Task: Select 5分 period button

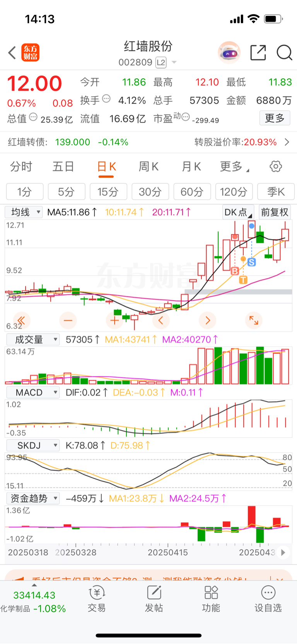Action: point(67,192)
